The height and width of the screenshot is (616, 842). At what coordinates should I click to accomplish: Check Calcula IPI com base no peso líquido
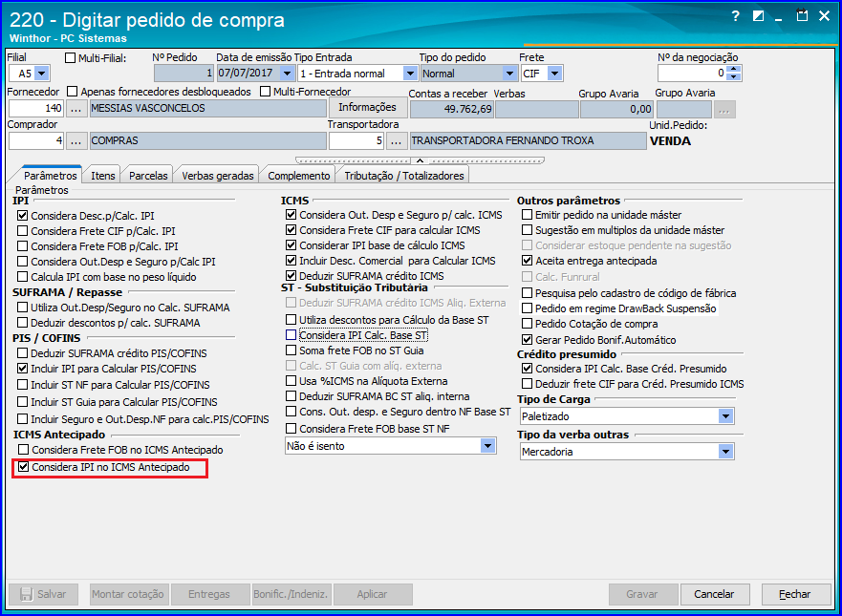click(x=22, y=277)
